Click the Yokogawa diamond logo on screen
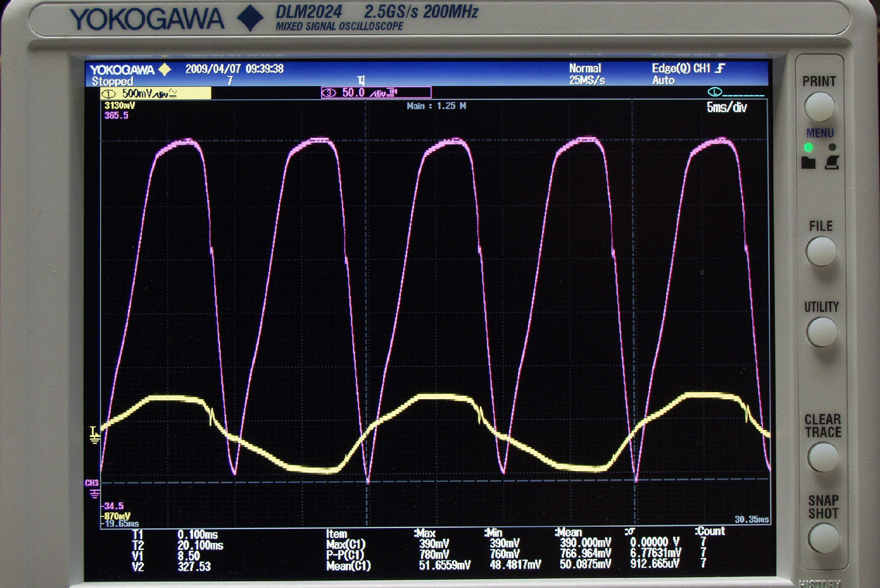880x588 pixels. [x=164, y=69]
